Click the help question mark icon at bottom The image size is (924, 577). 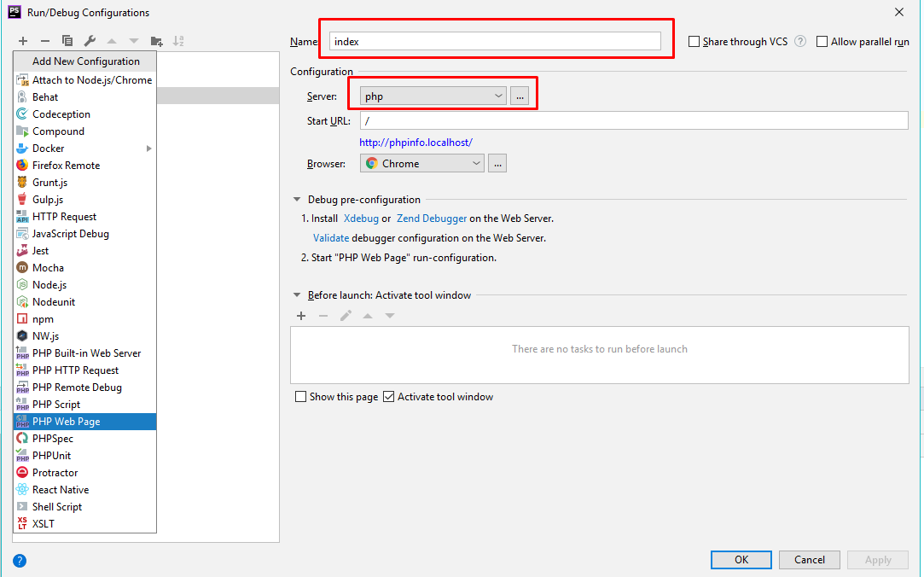[x=20, y=561]
